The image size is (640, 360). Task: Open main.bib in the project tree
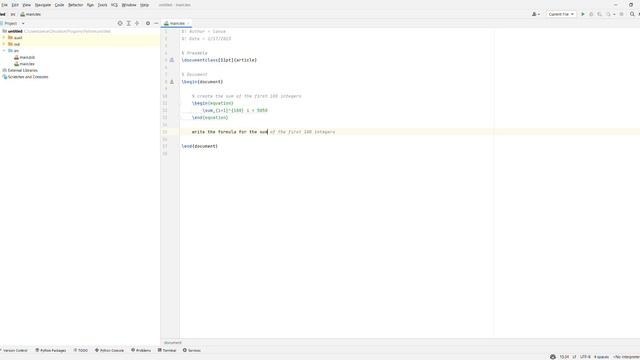pyautogui.click(x=24, y=58)
